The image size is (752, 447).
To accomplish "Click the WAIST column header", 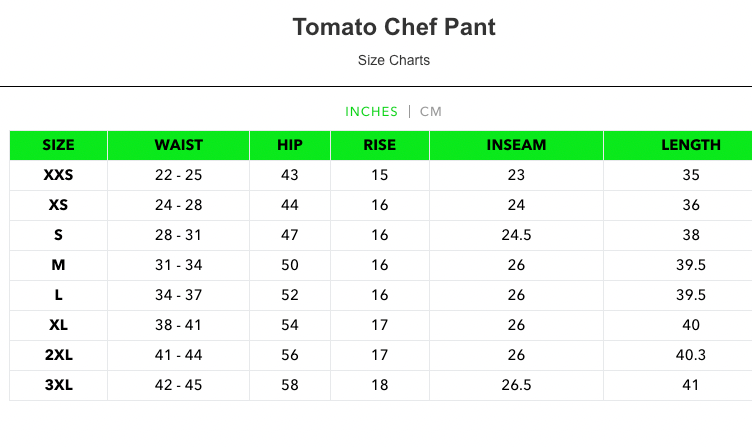I will [179, 145].
